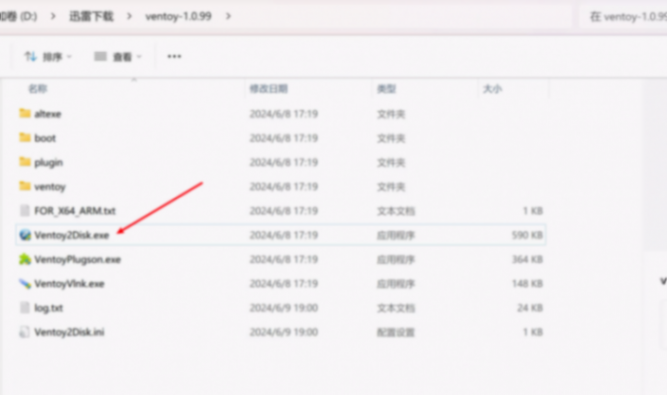Click the FOR_X64_ARM.txt file icon
The width and height of the screenshot is (667, 395).
[25, 210]
